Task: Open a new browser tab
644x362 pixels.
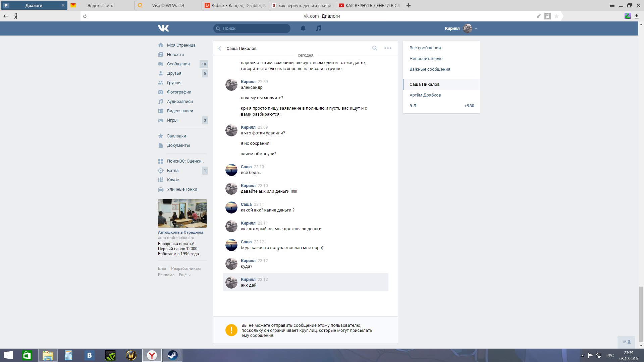Action: point(409,5)
